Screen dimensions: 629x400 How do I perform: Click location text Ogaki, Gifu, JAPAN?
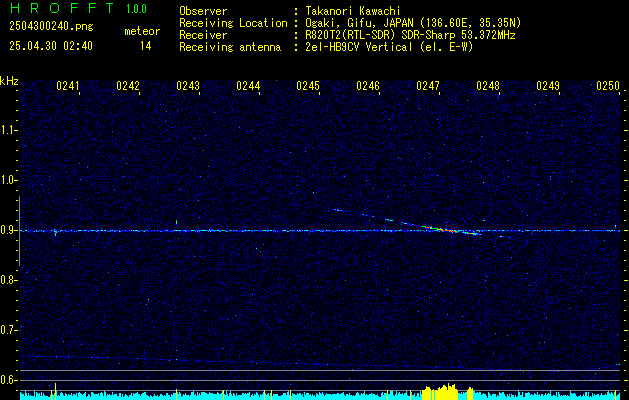359,23
